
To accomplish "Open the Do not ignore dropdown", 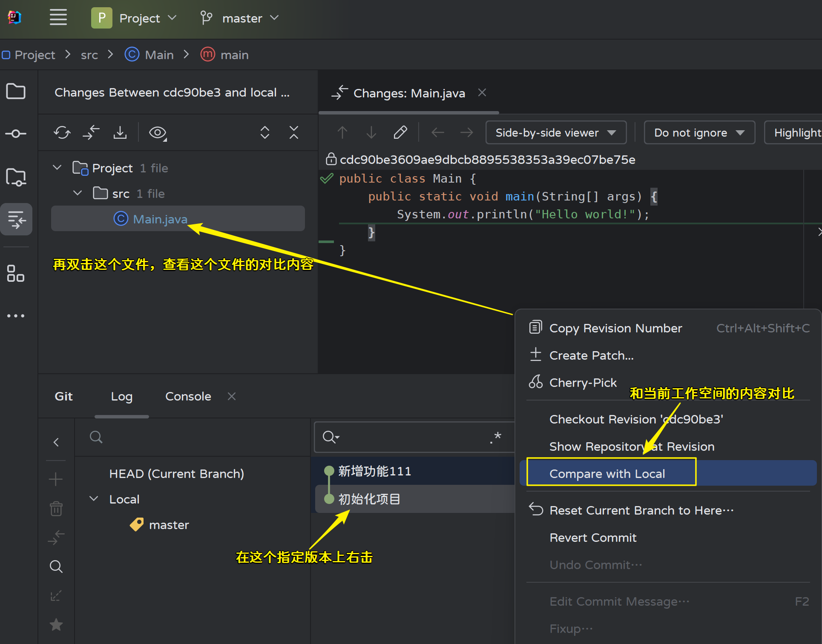I will [x=699, y=133].
